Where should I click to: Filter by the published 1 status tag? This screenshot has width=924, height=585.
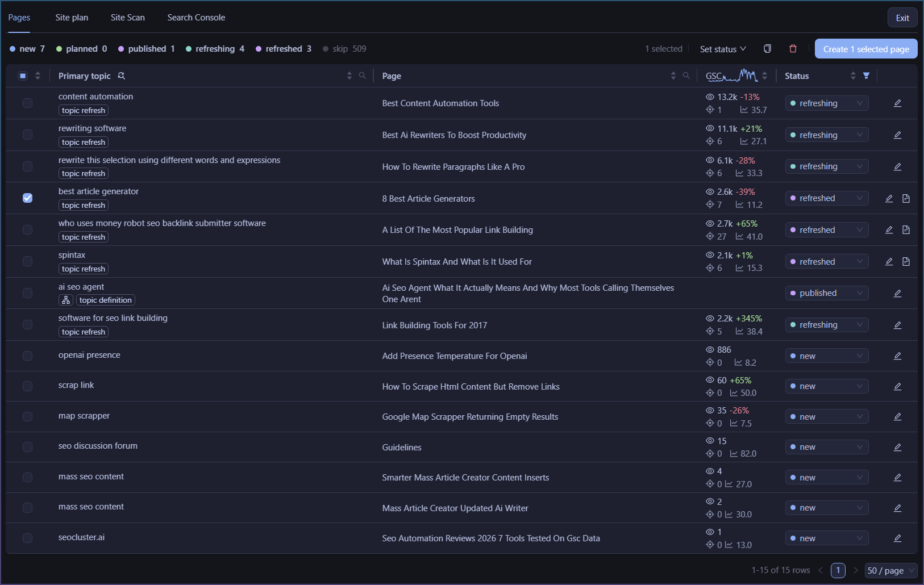(x=147, y=49)
